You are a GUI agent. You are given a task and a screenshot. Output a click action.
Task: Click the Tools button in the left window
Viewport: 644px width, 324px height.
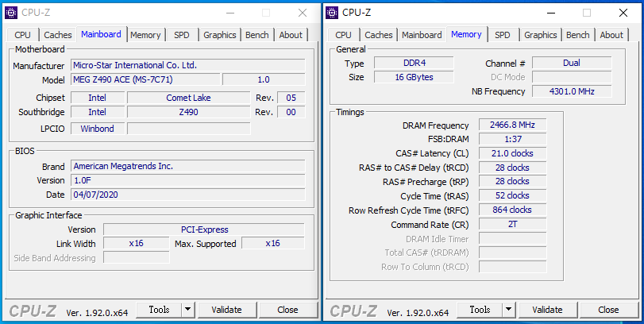coord(159,310)
